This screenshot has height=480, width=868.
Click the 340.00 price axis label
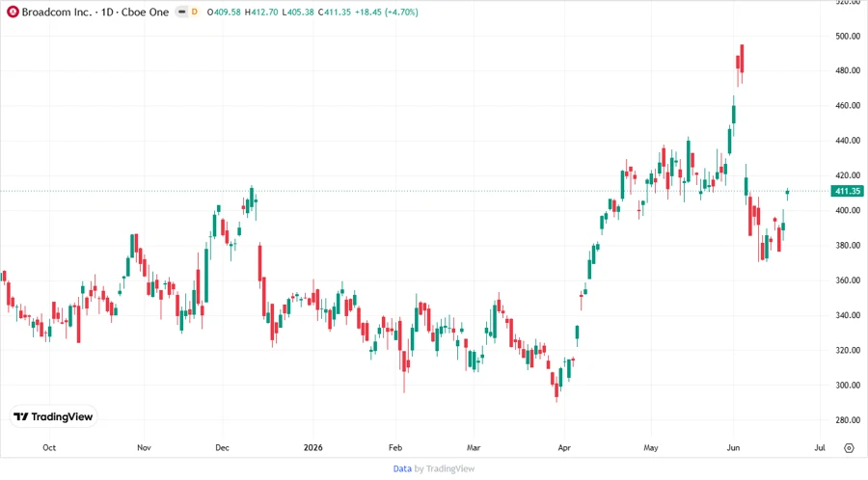pos(848,316)
